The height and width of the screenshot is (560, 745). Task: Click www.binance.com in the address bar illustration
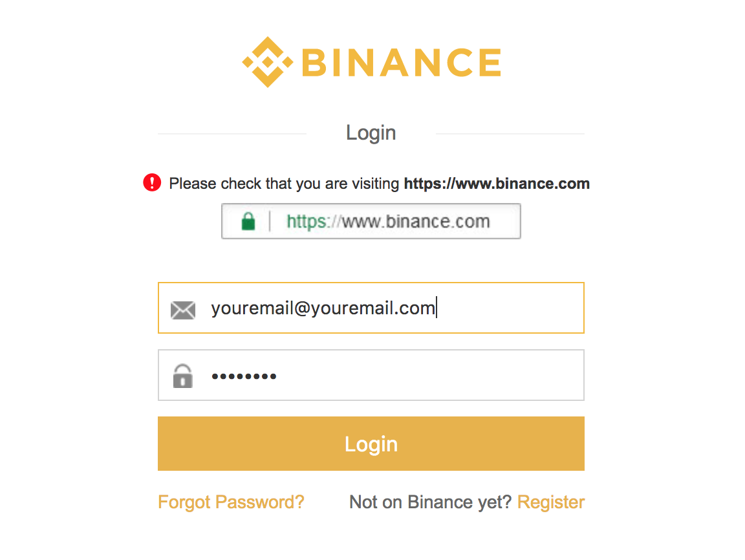[x=416, y=221]
